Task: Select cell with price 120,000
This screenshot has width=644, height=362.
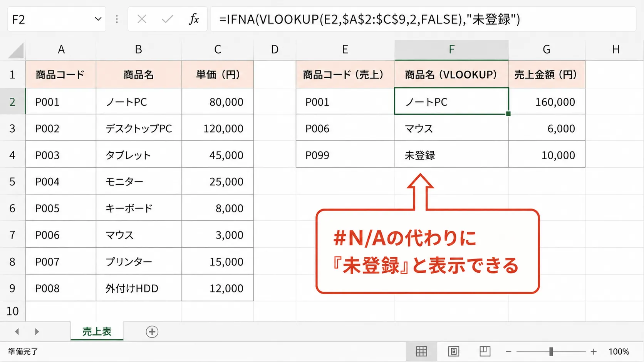Action: click(x=218, y=128)
